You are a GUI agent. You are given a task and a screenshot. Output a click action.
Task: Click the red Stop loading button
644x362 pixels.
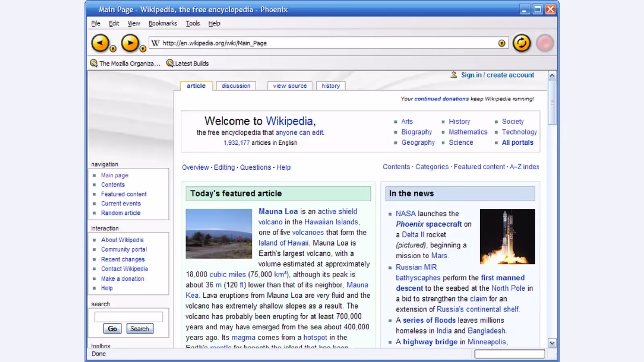point(545,43)
